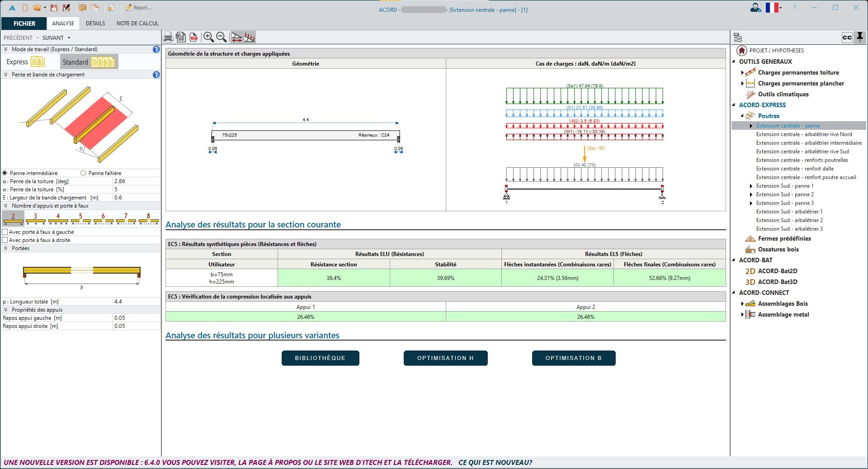Collapse the Portées section
The image size is (868, 469).
point(6,248)
